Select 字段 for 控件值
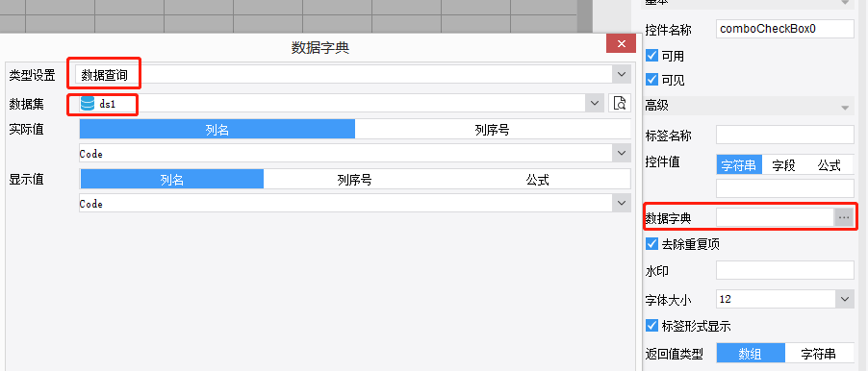 click(x=783, y=164)
